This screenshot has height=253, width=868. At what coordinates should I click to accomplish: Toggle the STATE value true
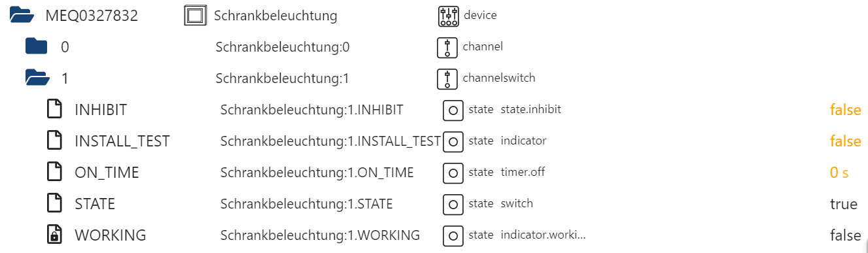click(x=844, y=204)
